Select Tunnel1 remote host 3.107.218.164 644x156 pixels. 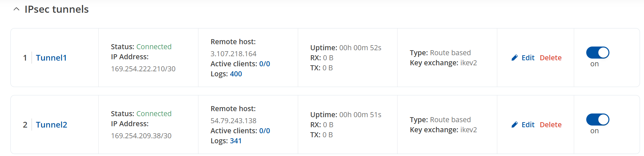pos(233,54)
